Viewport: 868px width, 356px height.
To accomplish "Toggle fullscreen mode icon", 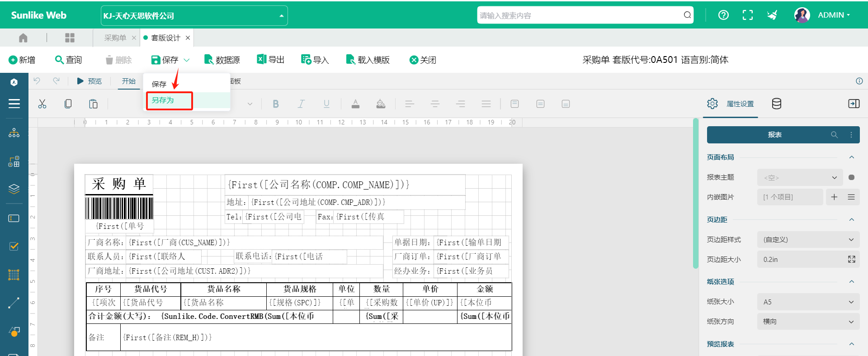I will [x=748, y=15].
